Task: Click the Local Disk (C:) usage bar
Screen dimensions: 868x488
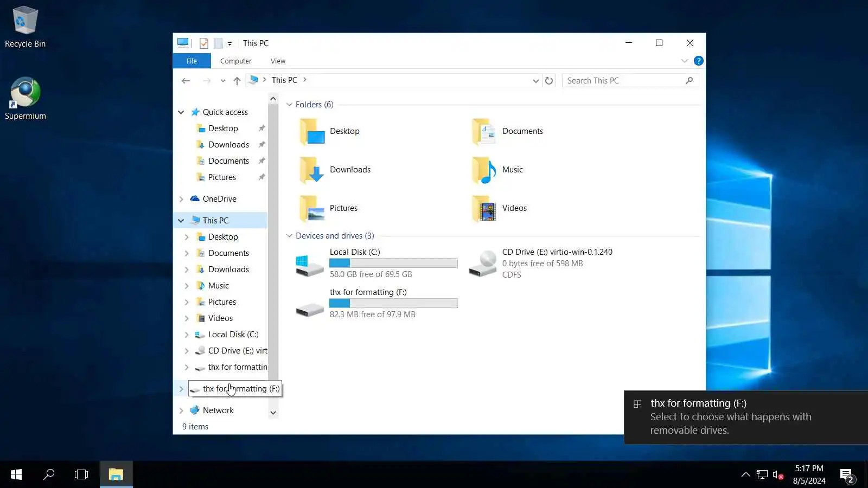Action: pos(393,263)
